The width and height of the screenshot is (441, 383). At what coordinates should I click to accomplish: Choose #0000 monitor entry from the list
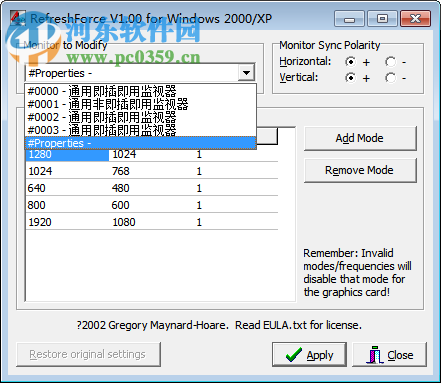tap(141, 91)
